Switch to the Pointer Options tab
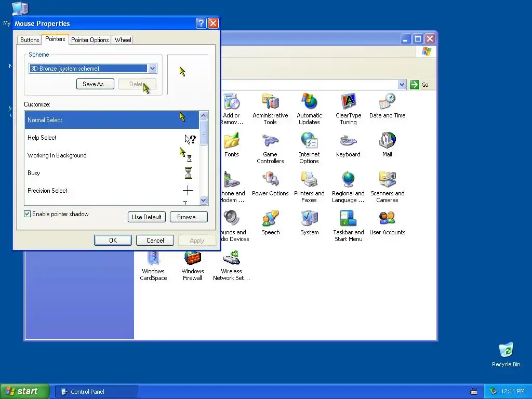Viewport: 532px width, 399px height. coord(90,40)
